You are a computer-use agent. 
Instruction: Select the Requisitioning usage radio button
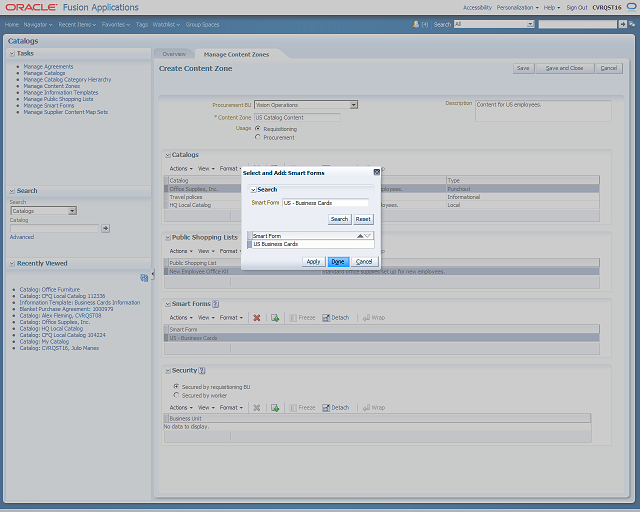[x=258, y=128]
